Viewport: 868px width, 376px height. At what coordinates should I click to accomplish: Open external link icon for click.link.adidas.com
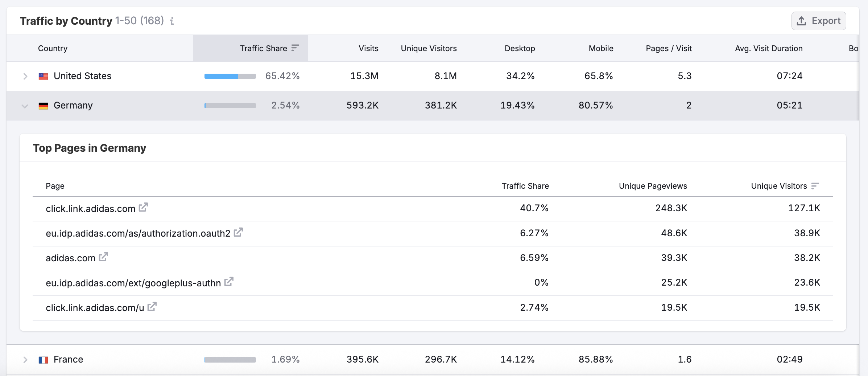coord(144,207)
